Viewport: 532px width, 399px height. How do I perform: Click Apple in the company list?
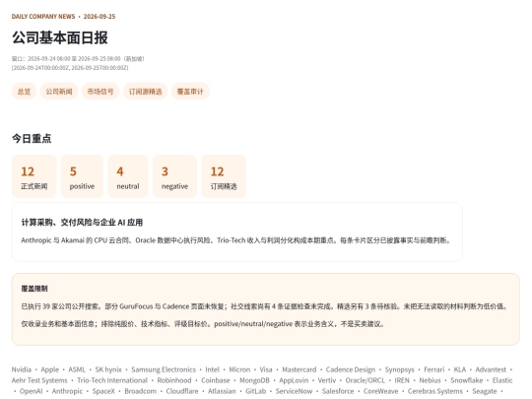click(x=50, y=369)
